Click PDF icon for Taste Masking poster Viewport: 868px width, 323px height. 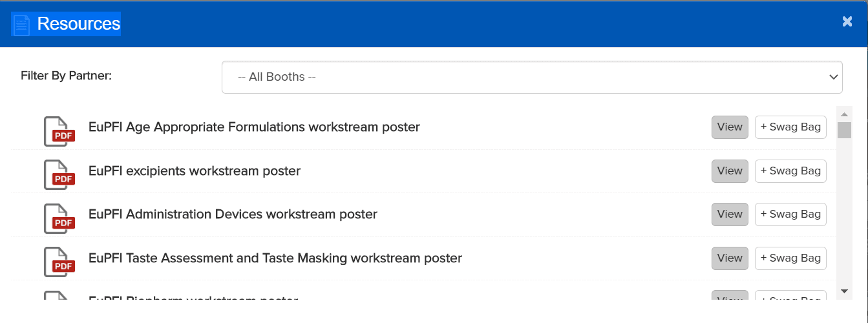tap(59, 262)
